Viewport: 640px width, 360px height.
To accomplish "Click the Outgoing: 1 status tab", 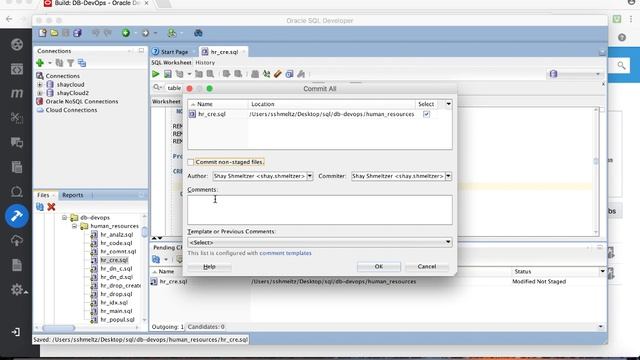I will tap(167, 327).
